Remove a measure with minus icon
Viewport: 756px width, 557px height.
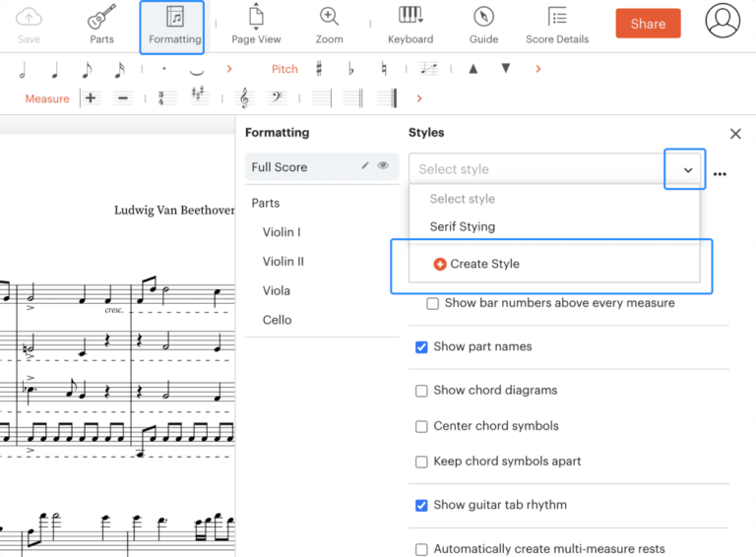point(122,98)
